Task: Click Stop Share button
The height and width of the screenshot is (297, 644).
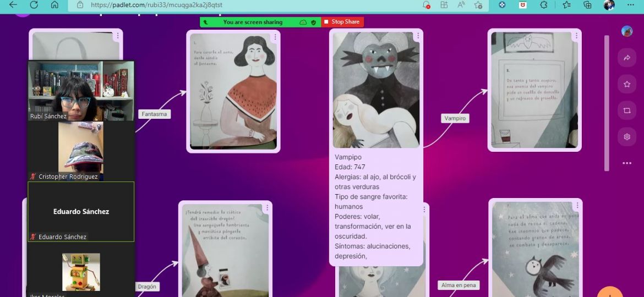Action: (x=342, y=22)
